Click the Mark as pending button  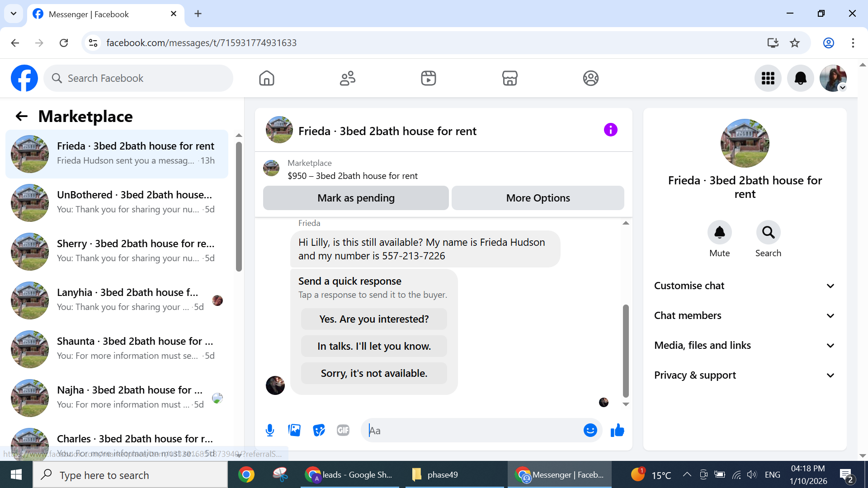coord(356,198)
